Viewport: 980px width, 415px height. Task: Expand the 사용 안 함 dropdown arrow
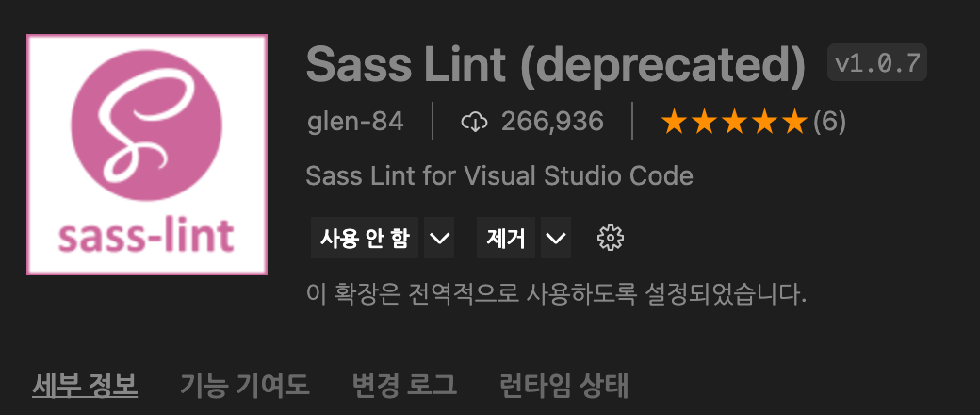(439, 238)
